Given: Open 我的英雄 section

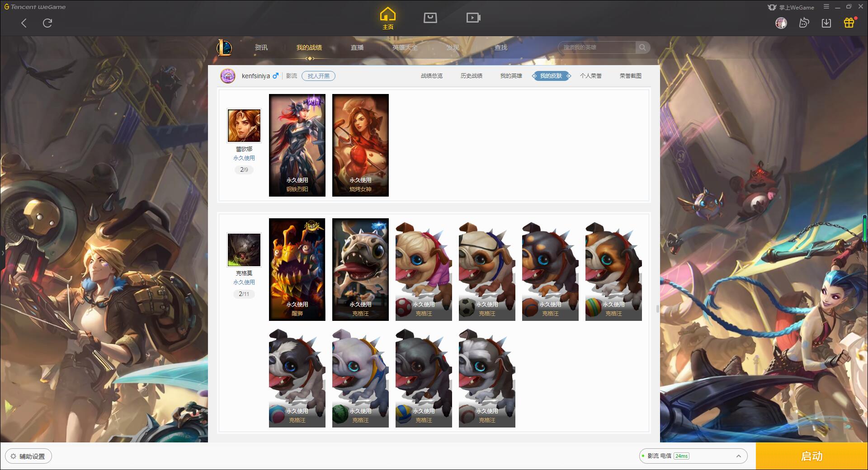Looking at the screenshot, I should (511, 76).
